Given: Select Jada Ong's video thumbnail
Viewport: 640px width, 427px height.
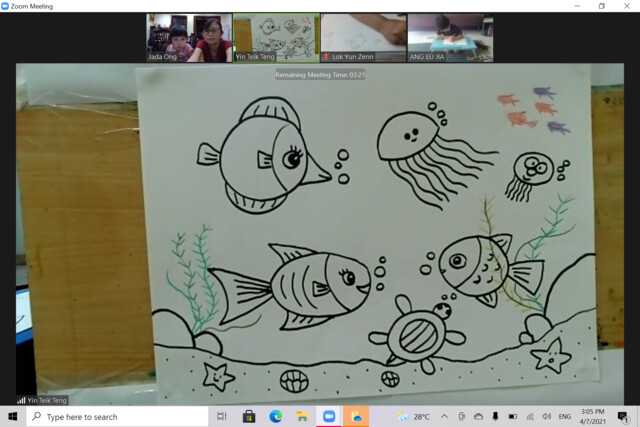Looking at the screenshot, I should coord(189,38).
